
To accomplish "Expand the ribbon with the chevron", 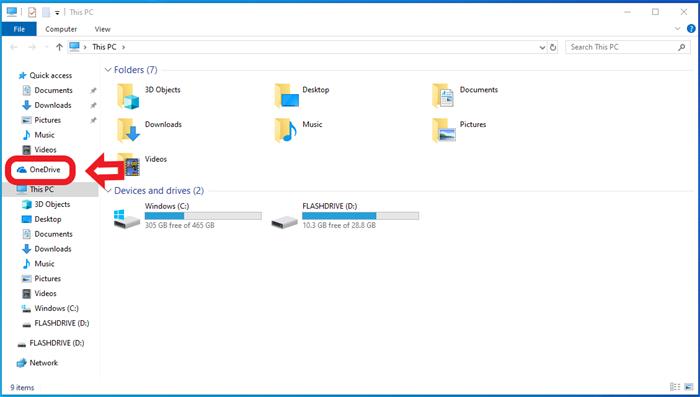I will click(x=677, y=29).
